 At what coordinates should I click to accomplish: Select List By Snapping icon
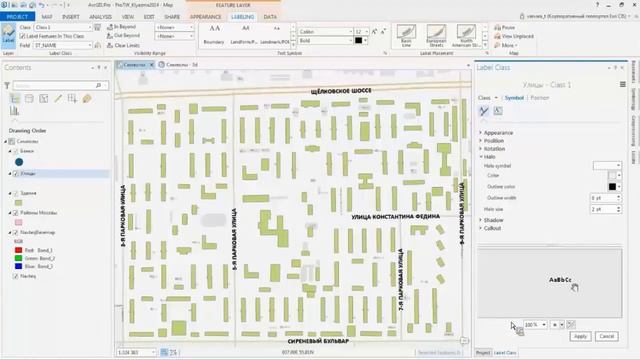click(72, 99)
